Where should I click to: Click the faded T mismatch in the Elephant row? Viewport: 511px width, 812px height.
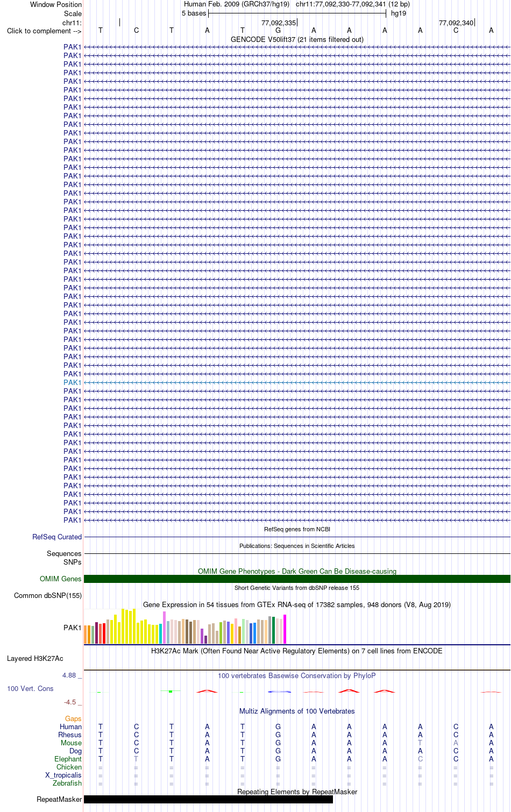(x=136, y=759)
